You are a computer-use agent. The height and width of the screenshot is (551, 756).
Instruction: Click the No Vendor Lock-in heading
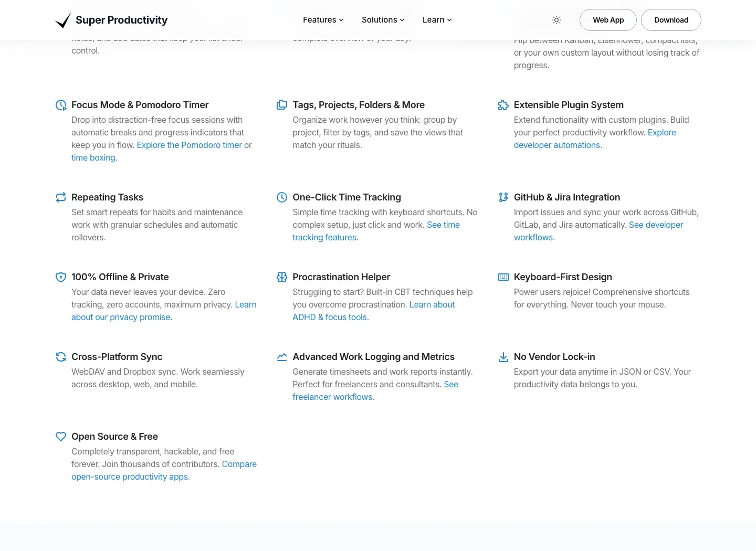[554, 357]
